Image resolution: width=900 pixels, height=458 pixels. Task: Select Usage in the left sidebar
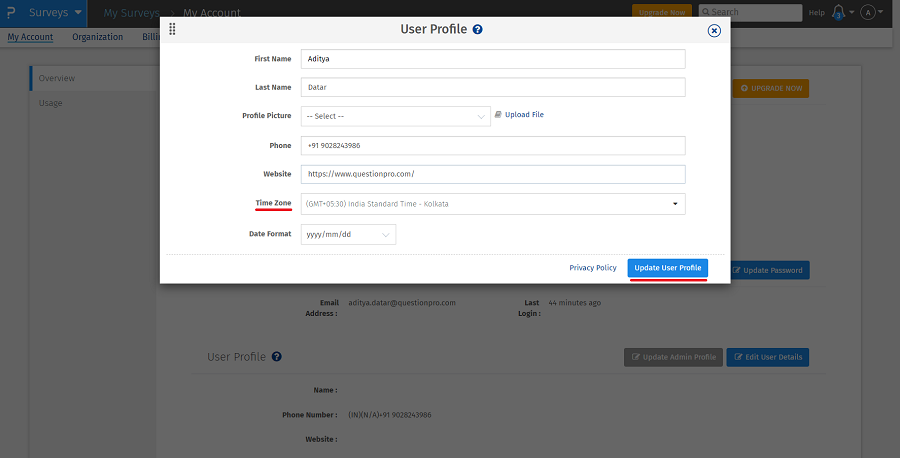pos(51,103)
